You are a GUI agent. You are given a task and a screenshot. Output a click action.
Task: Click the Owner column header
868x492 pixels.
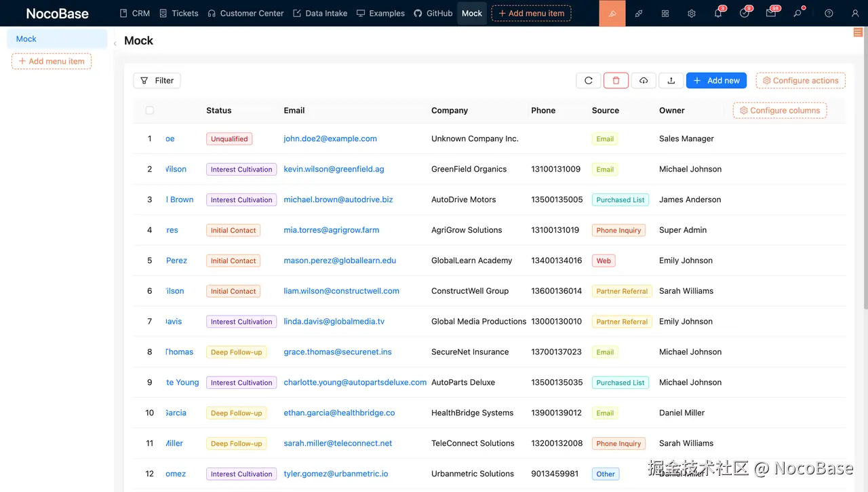coord(672,110)
